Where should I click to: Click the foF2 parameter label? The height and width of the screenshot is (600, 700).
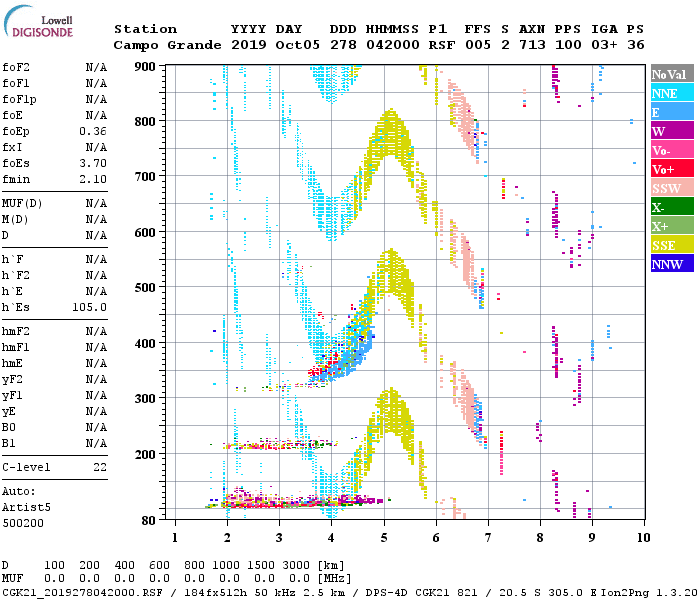(16, 67)
